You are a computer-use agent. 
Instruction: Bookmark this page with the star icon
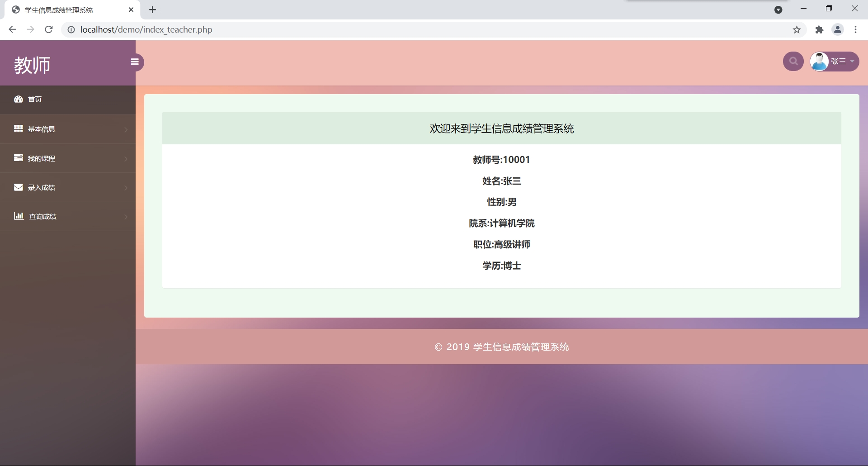pos(797,30)
